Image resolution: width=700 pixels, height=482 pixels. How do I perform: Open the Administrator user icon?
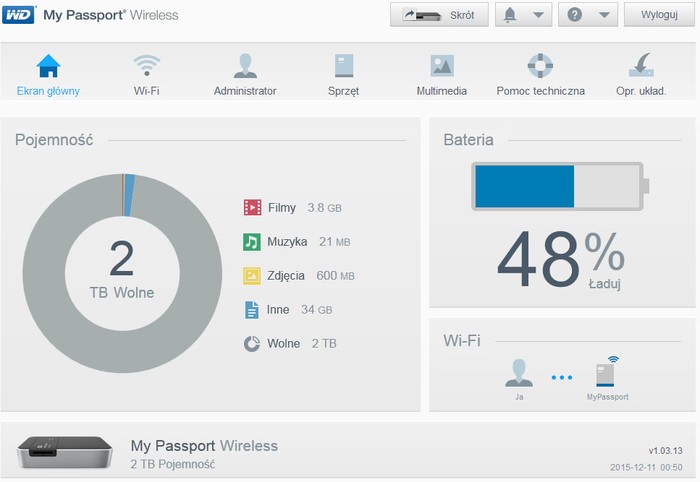[245, 66]
